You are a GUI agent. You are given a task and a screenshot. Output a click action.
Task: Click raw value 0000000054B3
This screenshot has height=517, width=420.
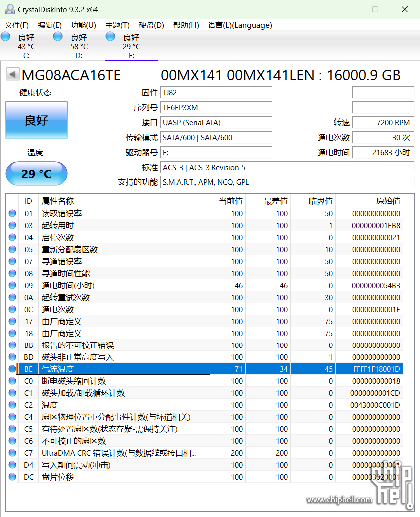376,286
